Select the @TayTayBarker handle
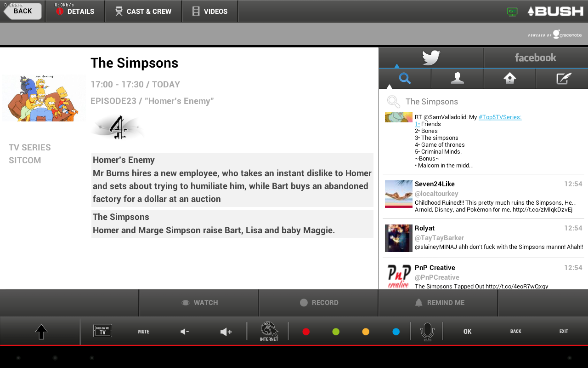 [x=440, y=238]
